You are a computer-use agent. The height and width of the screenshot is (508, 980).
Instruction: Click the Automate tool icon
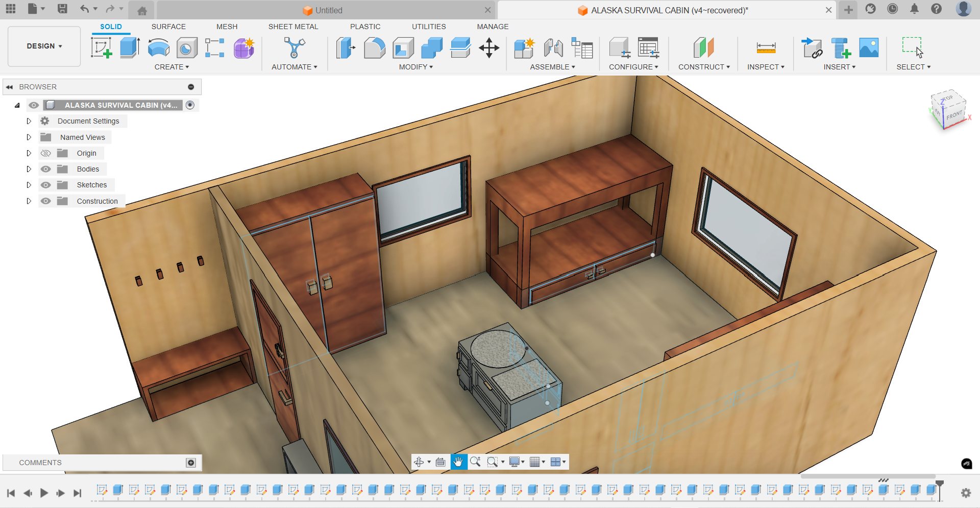coord(295,48)
